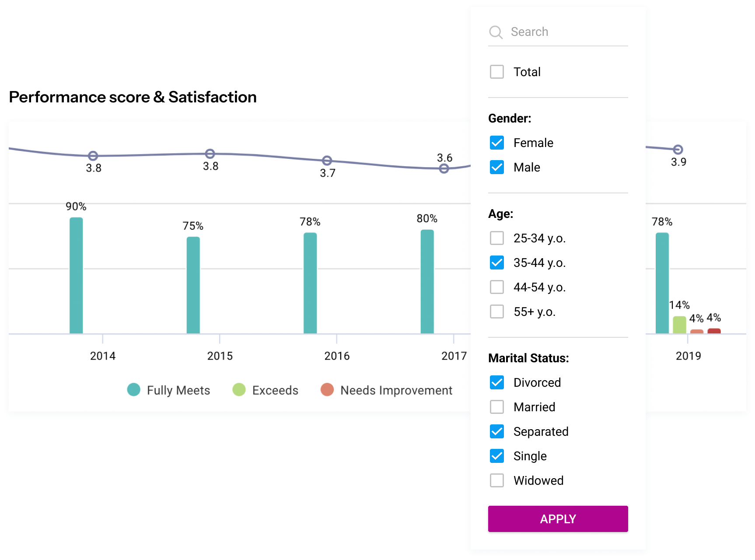Click the 2019 satisfaction marker 3.9

click(x=678, y=150)
